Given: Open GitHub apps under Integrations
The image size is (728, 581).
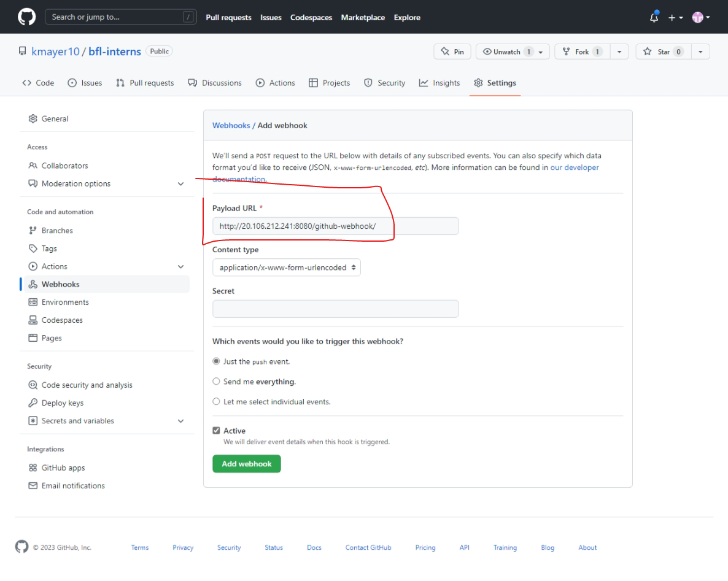Looking at the screenshot, I should 61,467.
